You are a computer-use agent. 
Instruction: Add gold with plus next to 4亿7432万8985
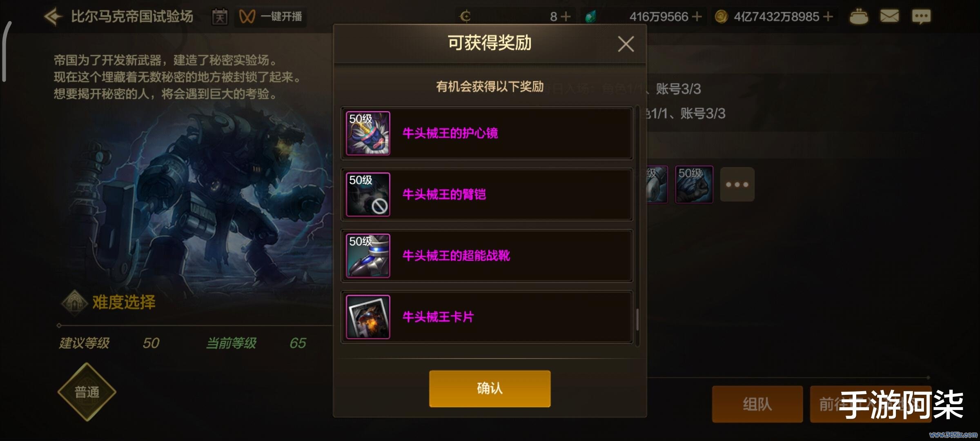[828, 17]
